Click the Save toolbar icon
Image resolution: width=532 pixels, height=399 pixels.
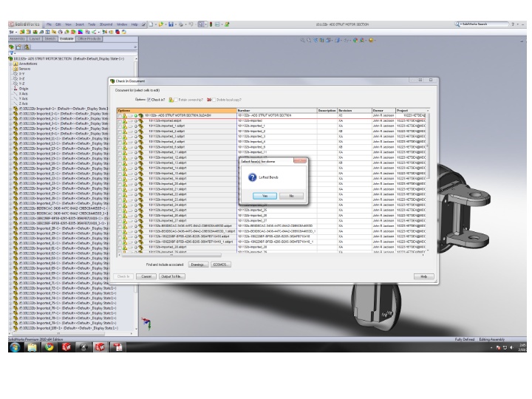[x=171, y=24]
